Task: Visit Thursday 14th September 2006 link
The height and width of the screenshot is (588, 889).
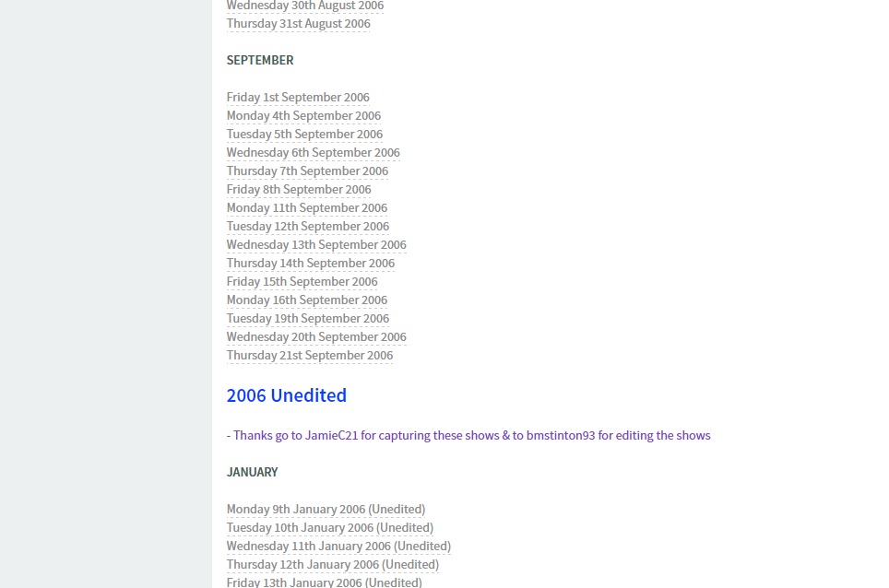Action: coord(311,264)
